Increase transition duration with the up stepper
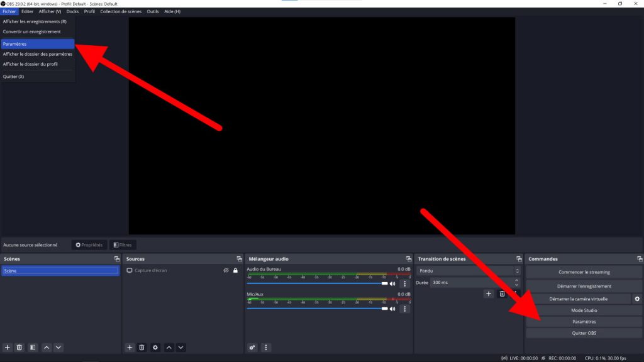Screen dimensions: 644x362 tap(516, 280)
